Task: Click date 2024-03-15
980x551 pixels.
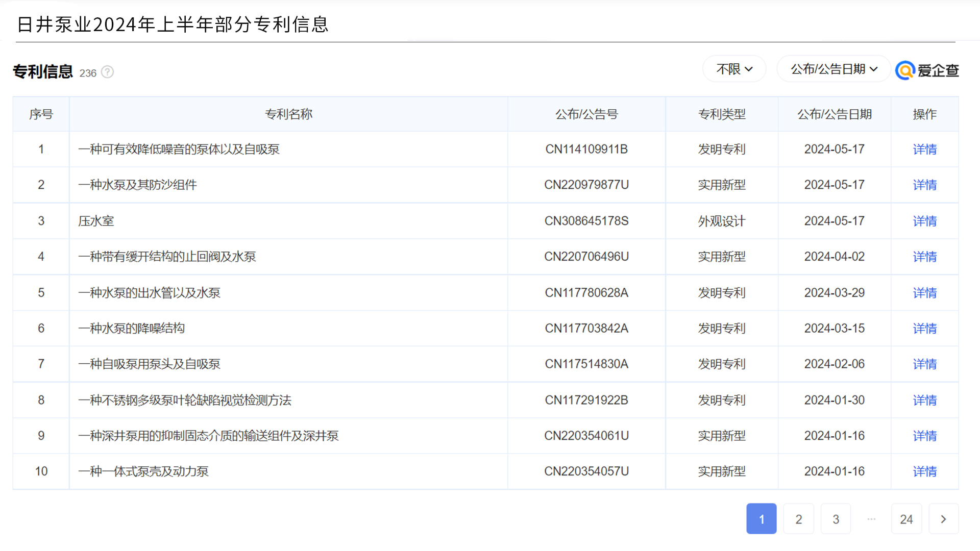Action: pos(835,329)
